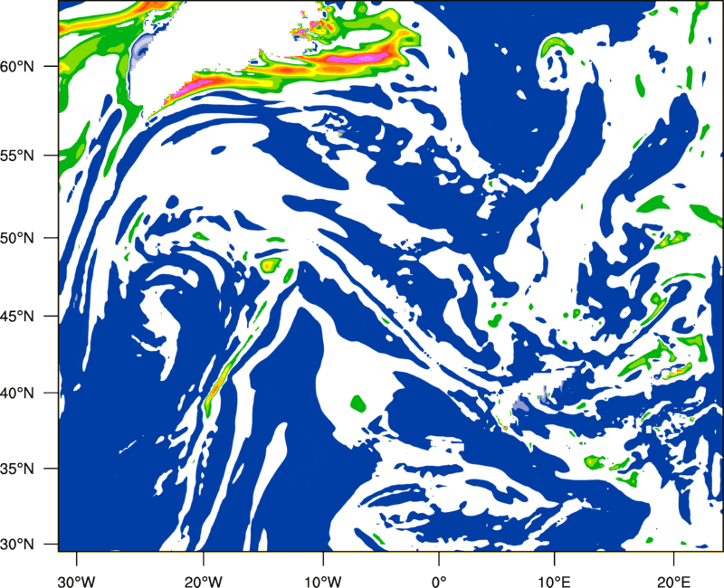Click the 55°N latitude label
This screenshot has width=724, height=588.
point(17,156)
